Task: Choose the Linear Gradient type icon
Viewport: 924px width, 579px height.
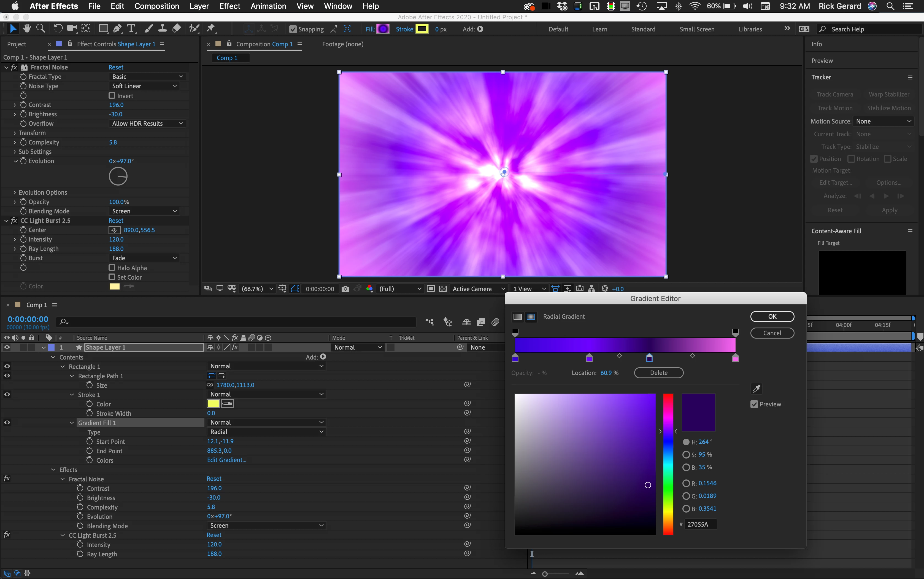Action: tap(517, 317)
